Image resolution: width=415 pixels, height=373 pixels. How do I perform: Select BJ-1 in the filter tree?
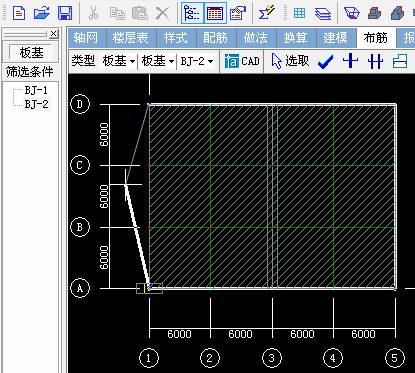[x=36, y=90]
